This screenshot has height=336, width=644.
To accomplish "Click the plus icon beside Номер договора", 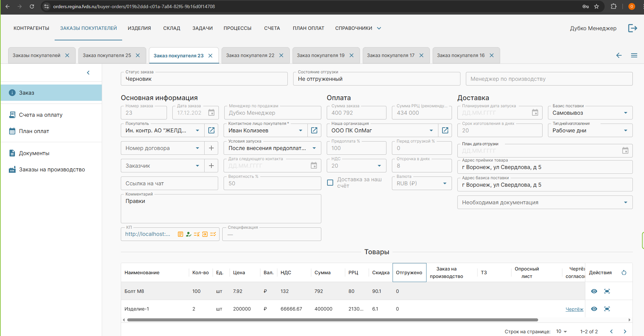I will pyautogui.click(x=211, y=148).
